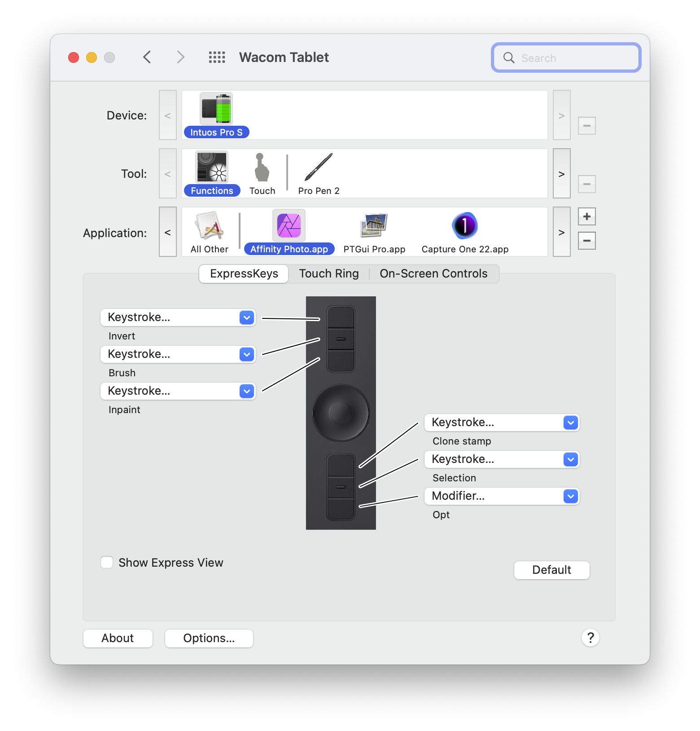The height and width of the screenshot is (731, 700).
Task: Click the About button
Action: click(x=118, y=638)
